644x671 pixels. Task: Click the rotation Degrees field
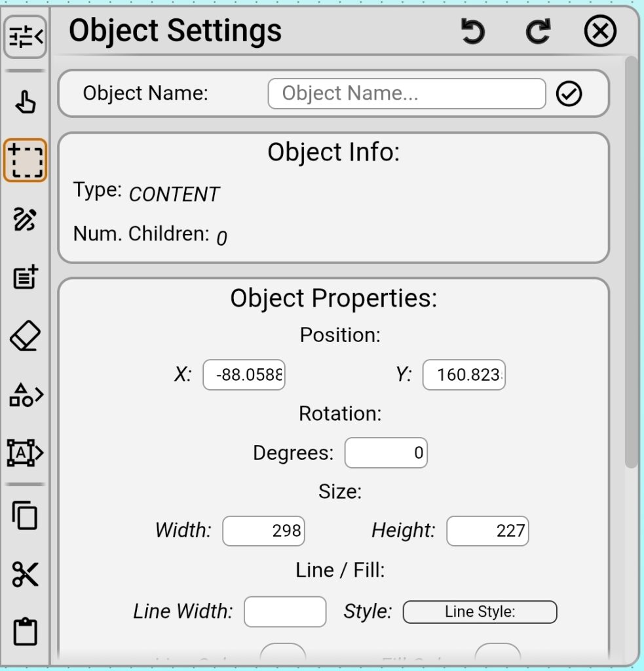[386, 452]
